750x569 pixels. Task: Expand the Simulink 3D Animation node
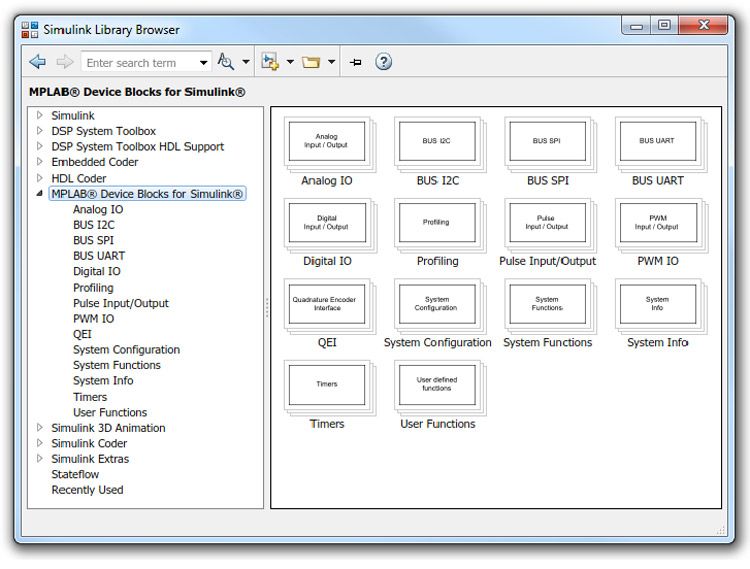pyautogui.click(x=40, y=428)
